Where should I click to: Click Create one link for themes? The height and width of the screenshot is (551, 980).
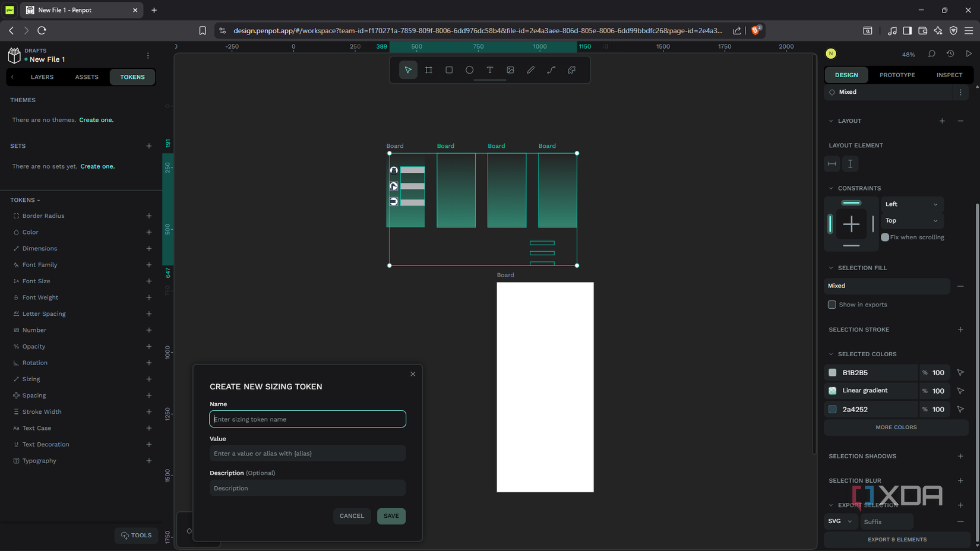[x=96, y=120]
